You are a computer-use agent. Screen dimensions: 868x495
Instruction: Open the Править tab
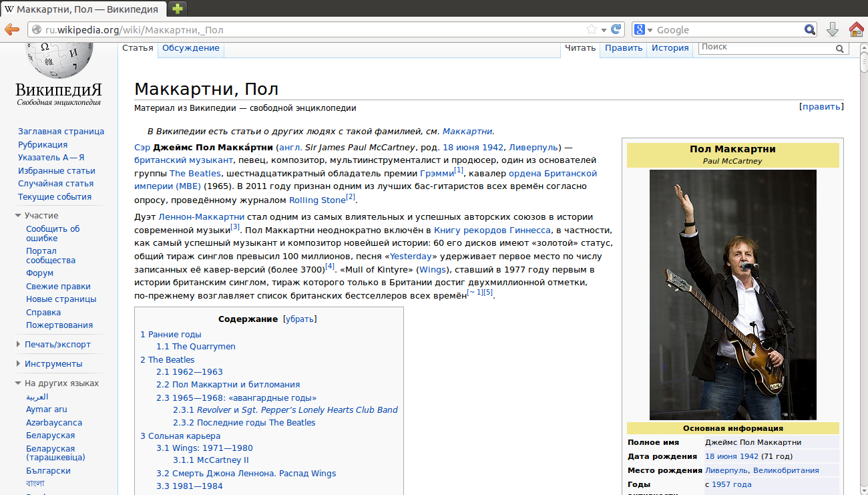(x=624, y=48)
